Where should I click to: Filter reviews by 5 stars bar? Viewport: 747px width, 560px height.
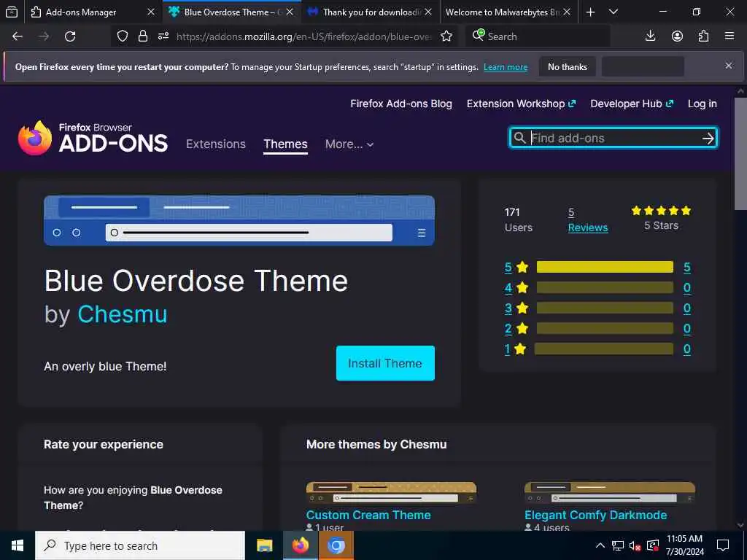tap(605, 267)
